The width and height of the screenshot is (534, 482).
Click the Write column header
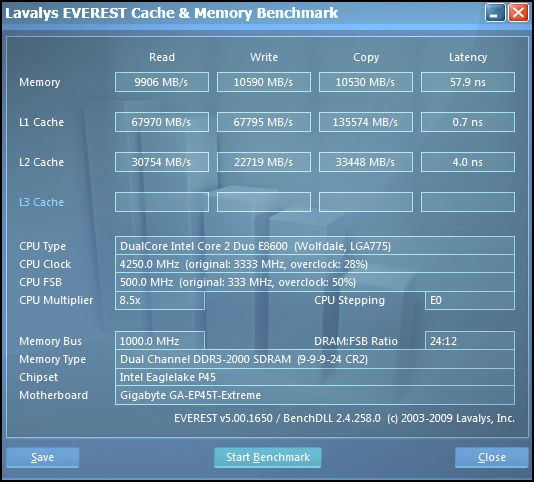click(264, 57)
